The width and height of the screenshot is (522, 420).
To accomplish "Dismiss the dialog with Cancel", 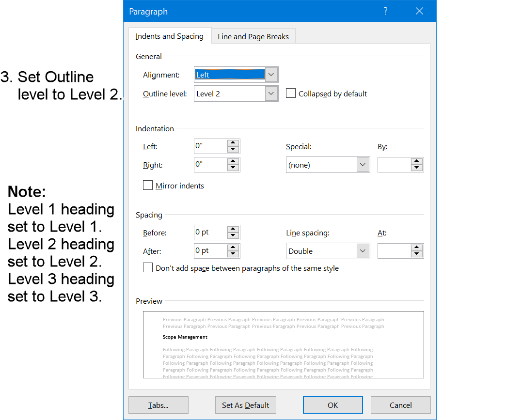I will tap(400, 405).
